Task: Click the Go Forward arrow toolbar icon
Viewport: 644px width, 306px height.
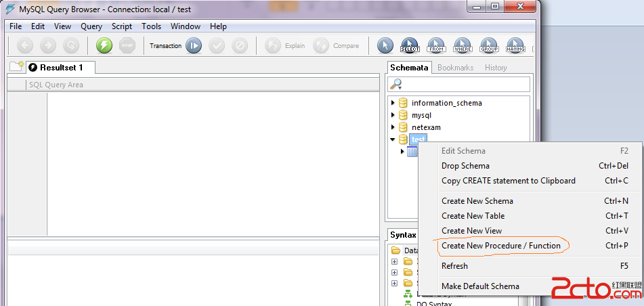Action: 48,45
